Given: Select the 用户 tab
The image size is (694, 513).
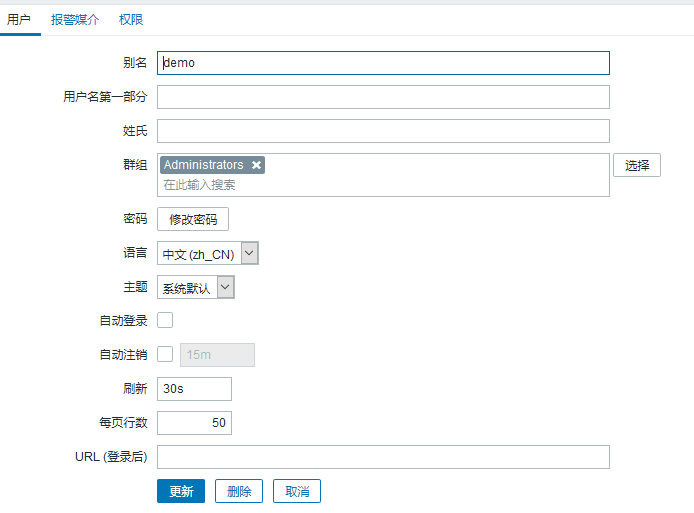Looking at the screenshot, I should (19, 19).
